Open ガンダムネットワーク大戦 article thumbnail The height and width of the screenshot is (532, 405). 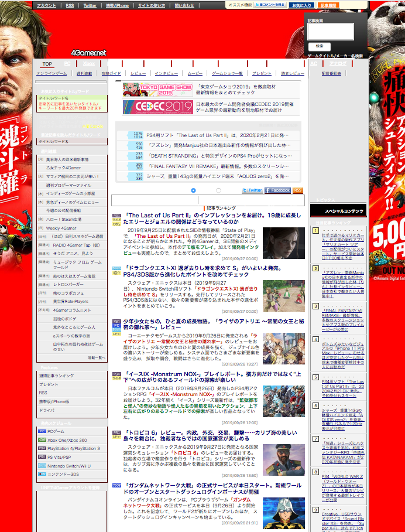point(284,513)
